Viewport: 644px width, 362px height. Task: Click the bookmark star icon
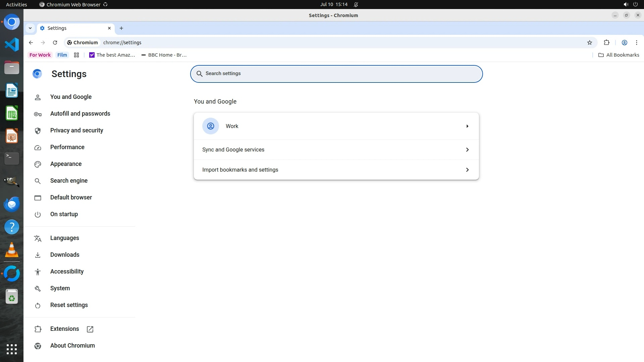click(x=590, y=43)
